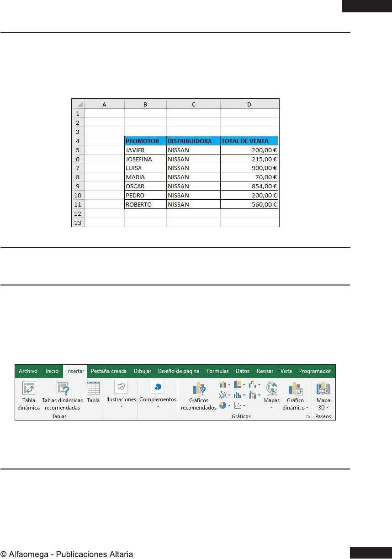This screenshot has width=392, height=559.
Task: Select the PEDRO cell
Action: [x=145, y=195]
